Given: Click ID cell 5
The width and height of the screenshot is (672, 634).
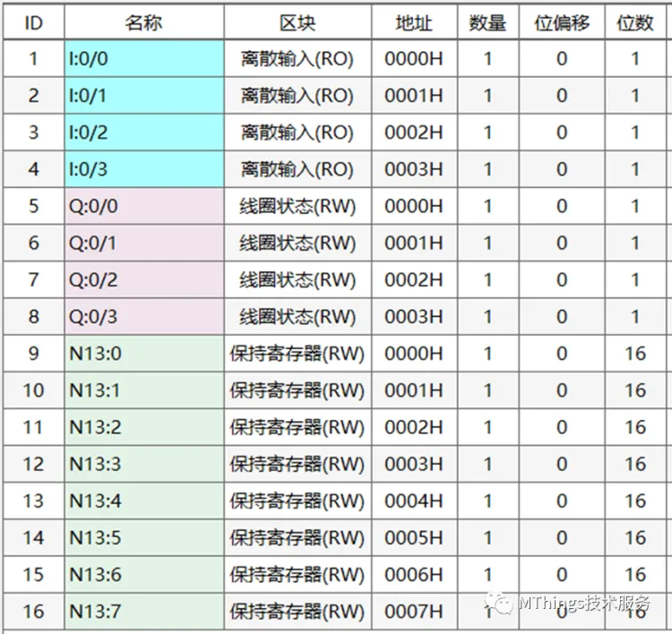Looking at the screenshot, I should click(x=34, y=206).
